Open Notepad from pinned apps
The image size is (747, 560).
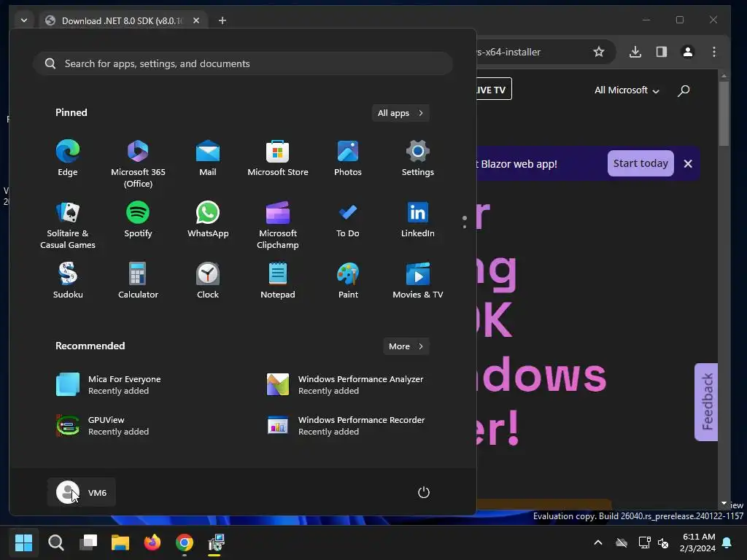[278, 281]
